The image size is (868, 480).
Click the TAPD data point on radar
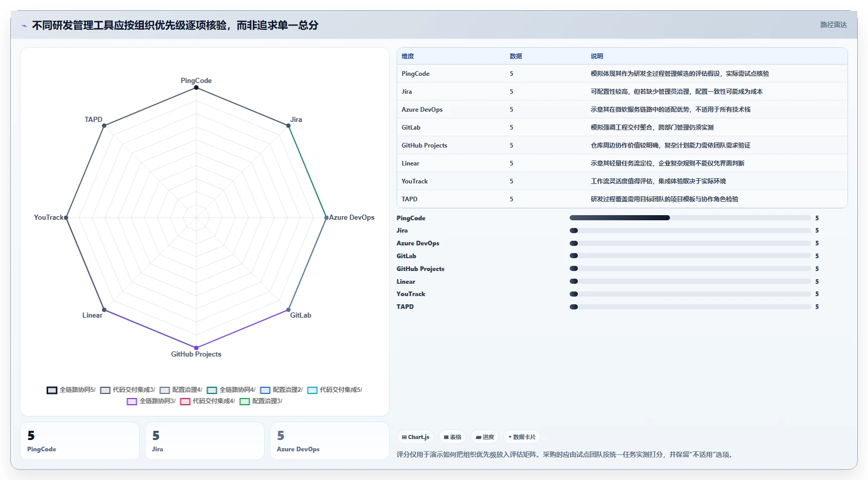pos(104,126)
